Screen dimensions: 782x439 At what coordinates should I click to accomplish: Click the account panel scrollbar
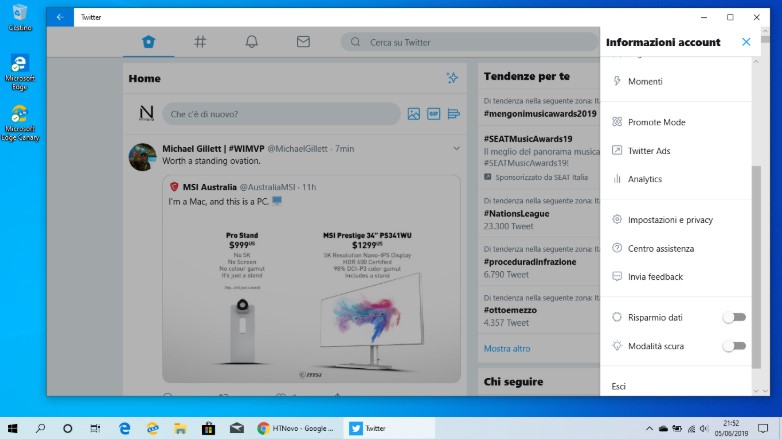(756, 267)
